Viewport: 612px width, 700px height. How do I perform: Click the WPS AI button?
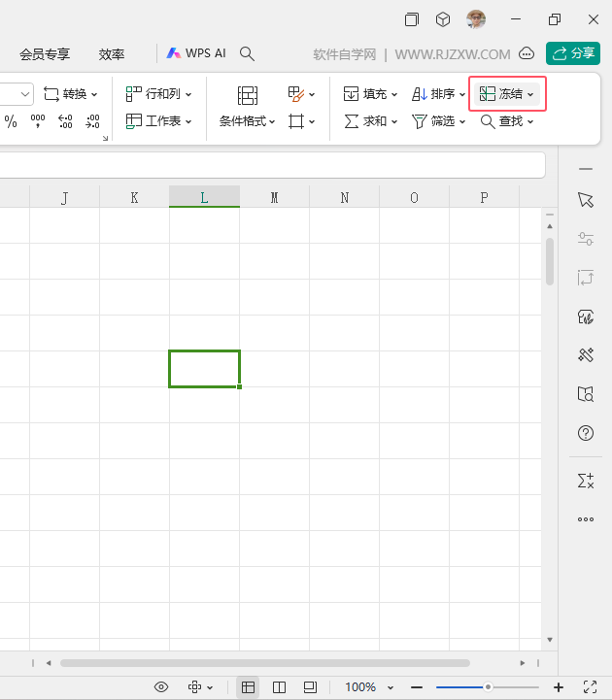(x=196, y=53)
